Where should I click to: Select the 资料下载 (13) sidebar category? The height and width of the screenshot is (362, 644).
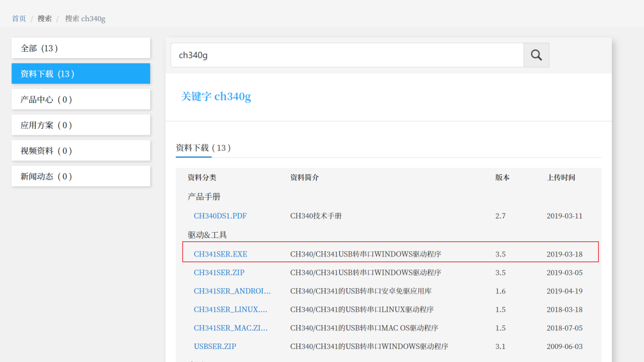[x=81, y=74]
